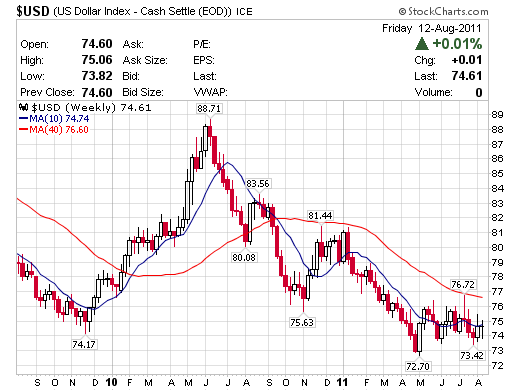Click the 73.42 low price label

(472, 355)
